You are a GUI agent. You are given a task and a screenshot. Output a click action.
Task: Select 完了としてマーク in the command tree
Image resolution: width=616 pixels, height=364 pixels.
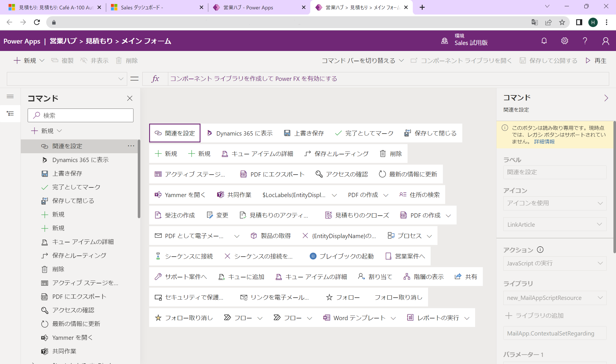pos(79,187)
